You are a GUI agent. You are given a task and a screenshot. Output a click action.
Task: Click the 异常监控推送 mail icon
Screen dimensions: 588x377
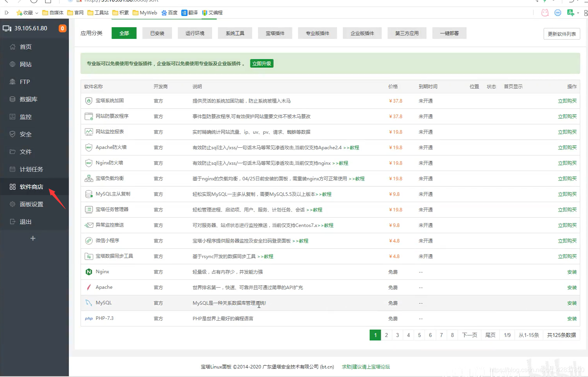pos(89,225)
